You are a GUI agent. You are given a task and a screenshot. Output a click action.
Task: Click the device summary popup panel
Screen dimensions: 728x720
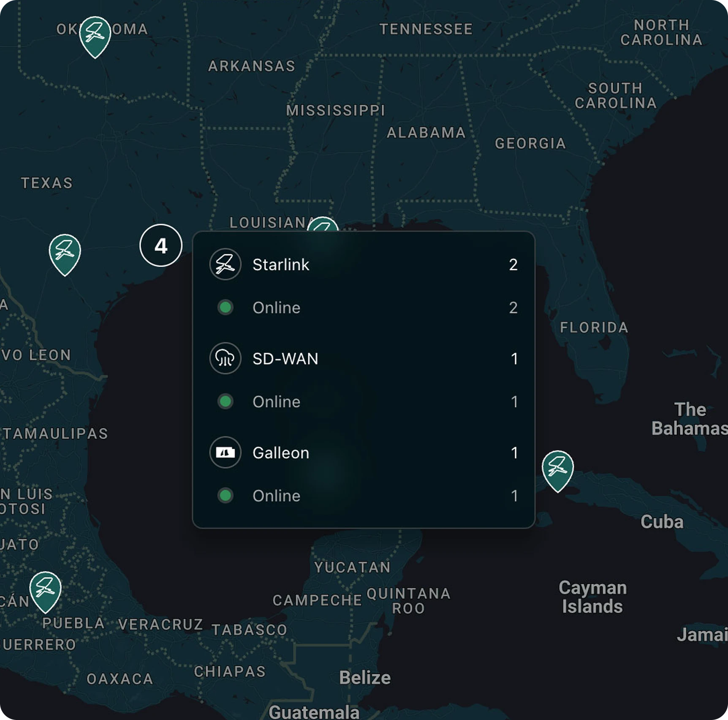click(364, 380)
